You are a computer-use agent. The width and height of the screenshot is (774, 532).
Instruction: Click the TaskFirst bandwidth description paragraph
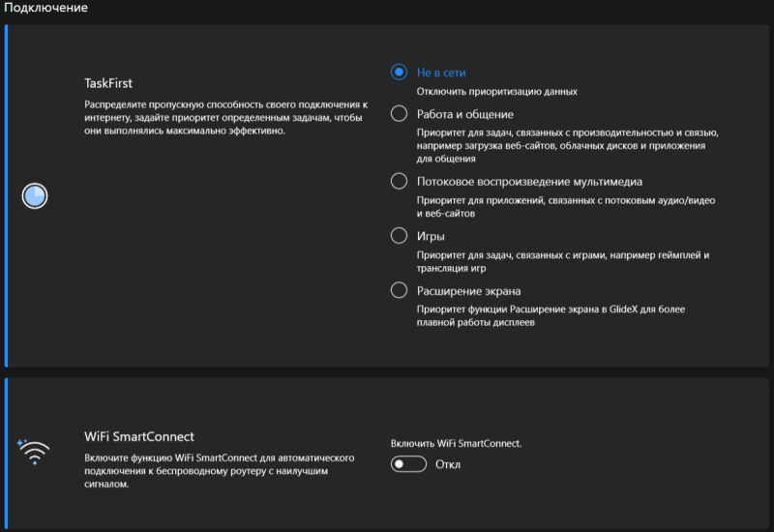tap(225, 117)
